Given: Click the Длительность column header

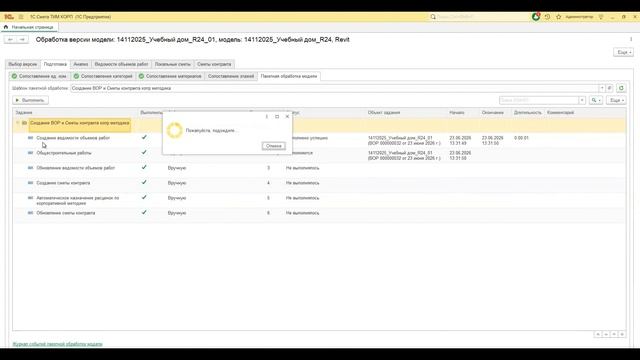Looking at the screenshot, I should tap(528, 112).
